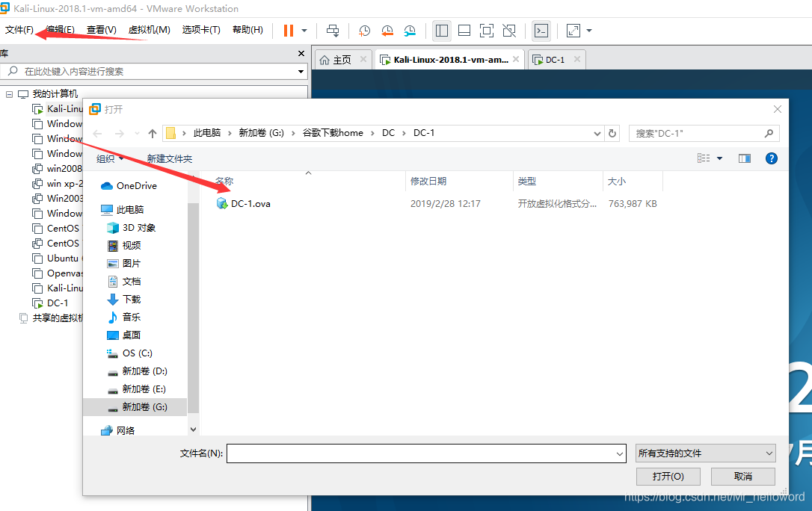812x511 pixels.
Task: Click the Unity mode toolbar icon
Action: [510, 31]
